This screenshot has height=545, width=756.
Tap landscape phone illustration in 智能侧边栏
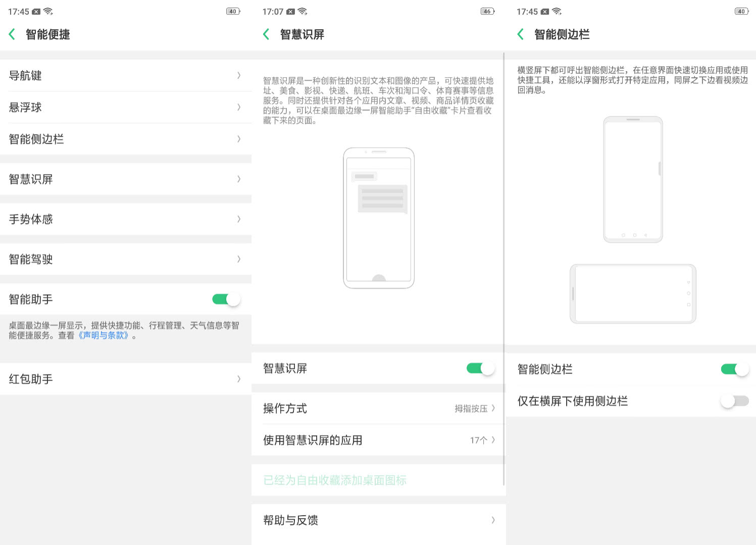(633, 294)
